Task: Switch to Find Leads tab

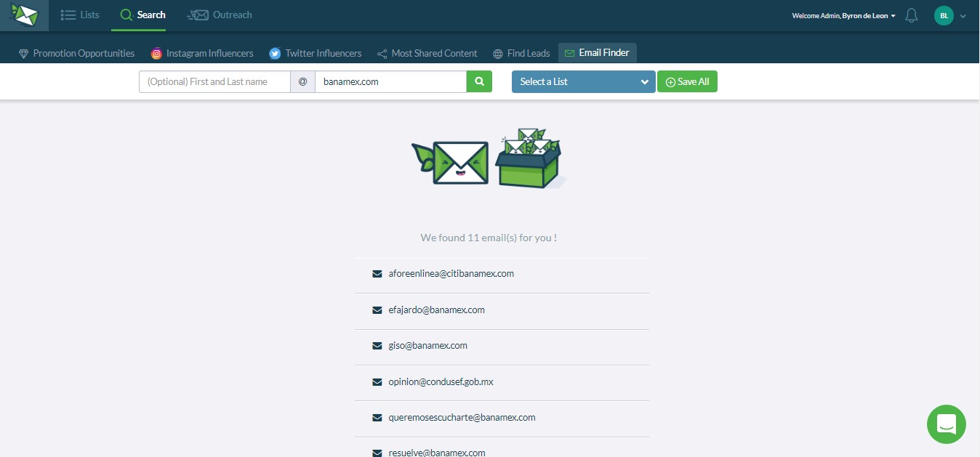Action: click(521, 53)
